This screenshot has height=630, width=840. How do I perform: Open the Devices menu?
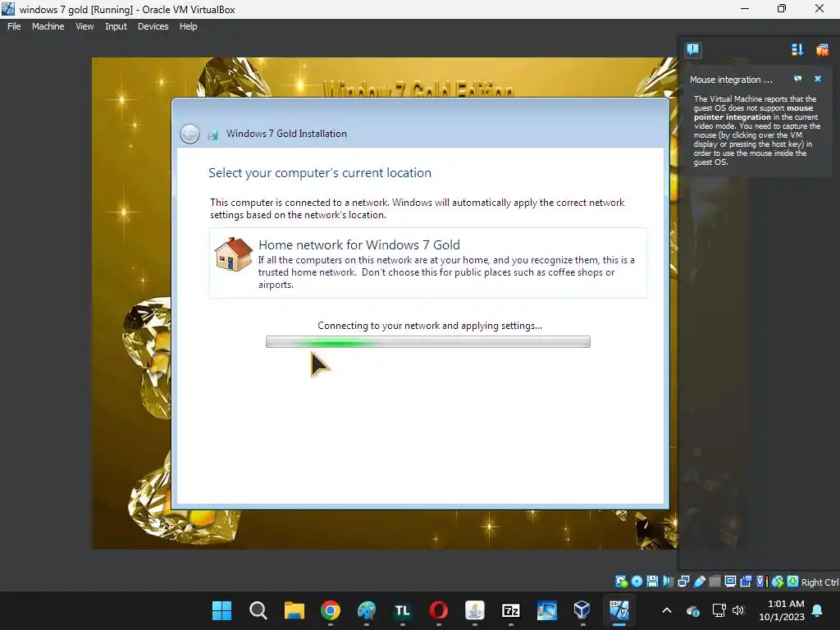(153, 26)
